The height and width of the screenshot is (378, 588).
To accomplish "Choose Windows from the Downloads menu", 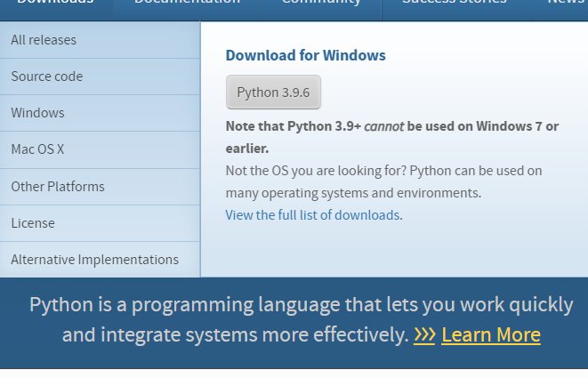I will [100, 113].
